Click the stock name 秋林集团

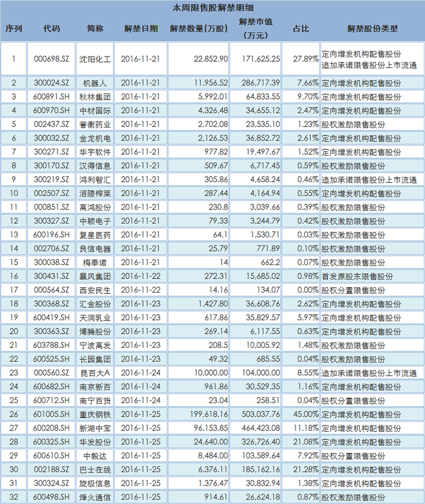(x=95, y=97)
